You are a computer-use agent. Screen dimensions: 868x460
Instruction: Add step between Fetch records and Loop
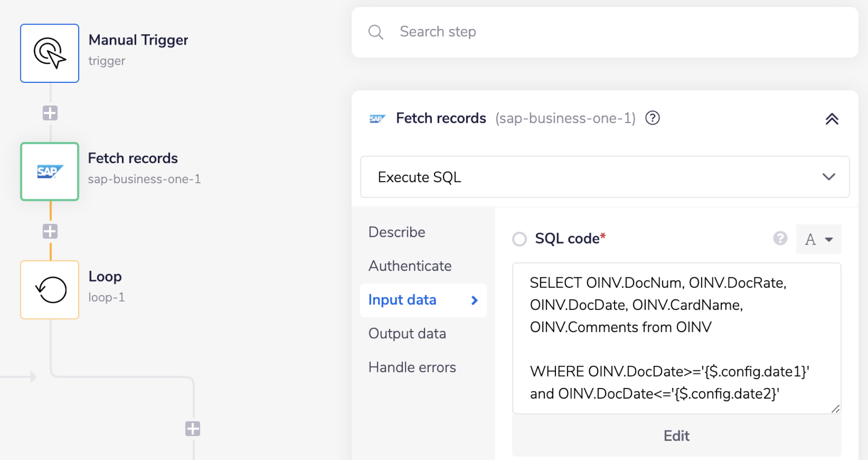coord(50,231)
